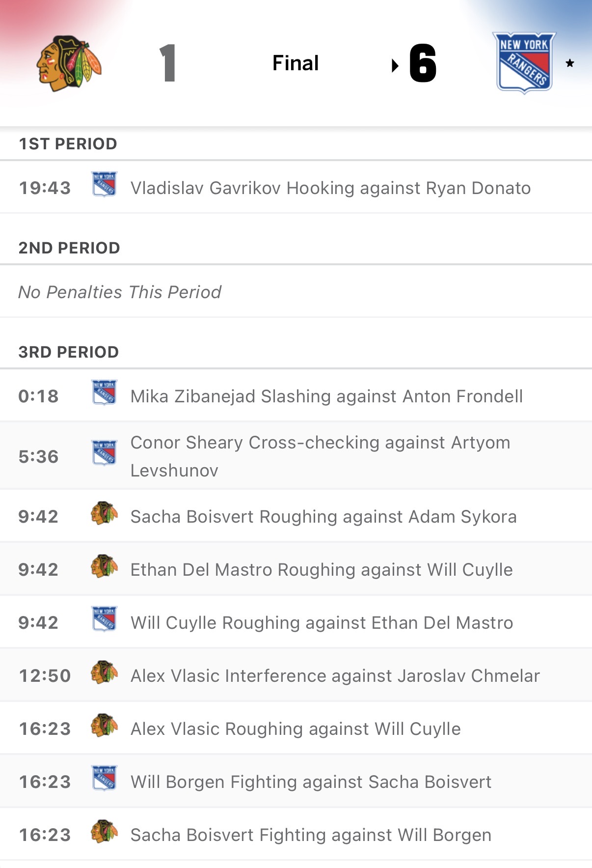
Task: Click the 2ND PERIOD section header
Action: pyautogui.click(x=69, y=248)
